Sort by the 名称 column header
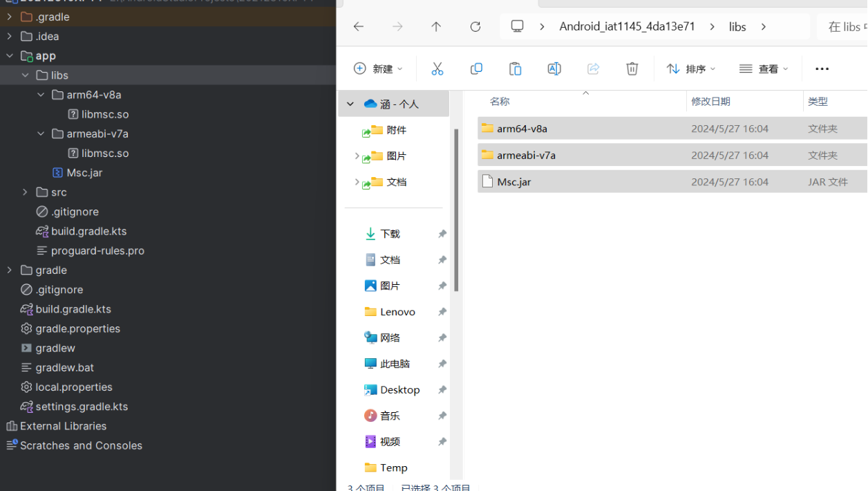This screenshot has height=491, width=868. 500,102
